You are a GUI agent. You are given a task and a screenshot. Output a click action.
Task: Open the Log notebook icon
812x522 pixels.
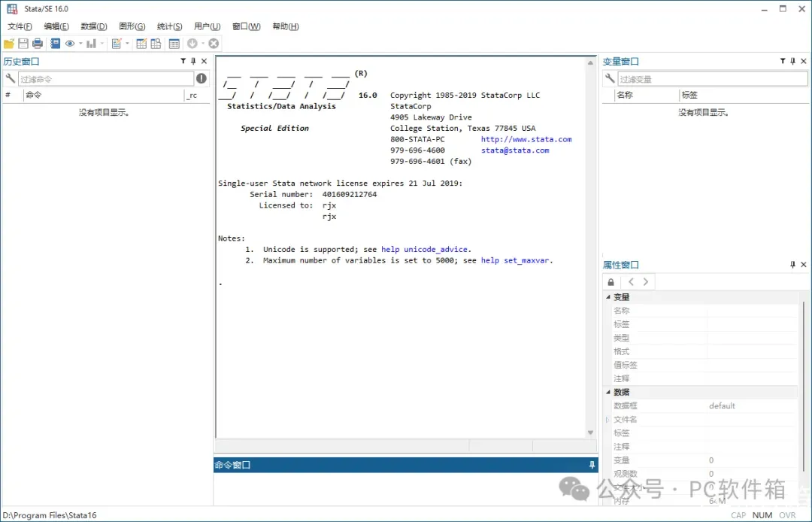(x=55, y=44)
